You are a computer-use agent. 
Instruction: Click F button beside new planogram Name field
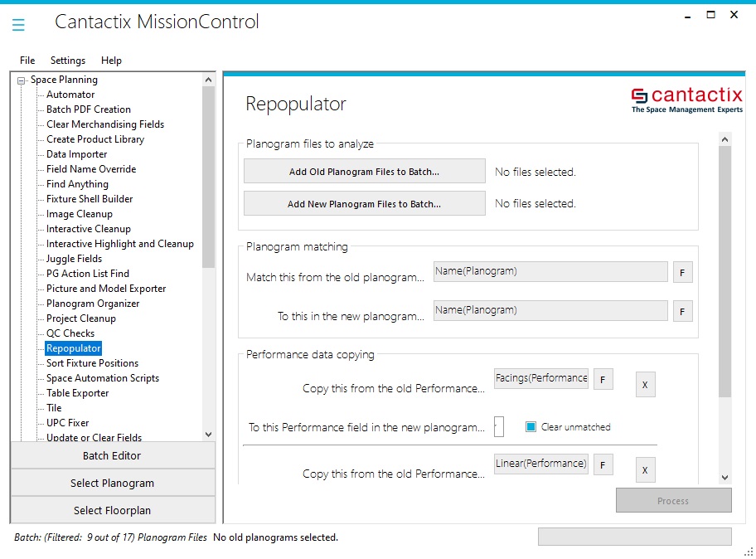(x=682, y=311)
